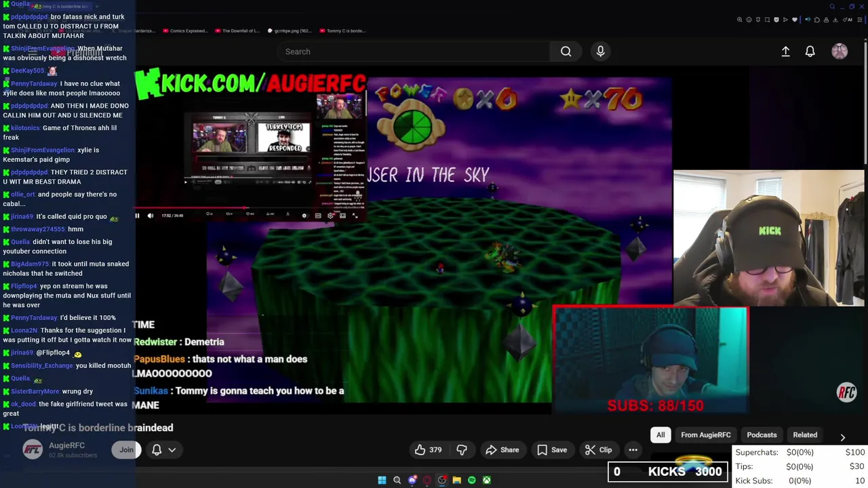Switch embedded player to theater mode
The height and width of the screenshot is (488, 868).
pos(342,216)
